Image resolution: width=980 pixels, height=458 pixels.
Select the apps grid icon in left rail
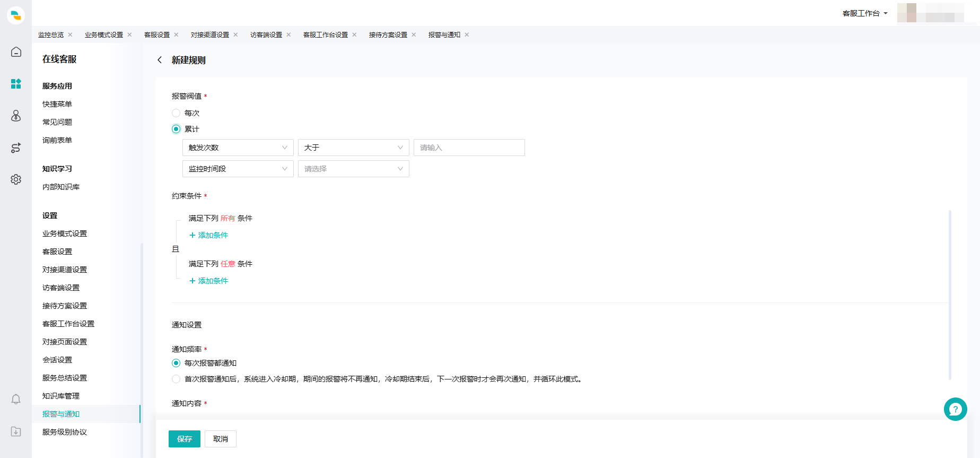[16, 84]
